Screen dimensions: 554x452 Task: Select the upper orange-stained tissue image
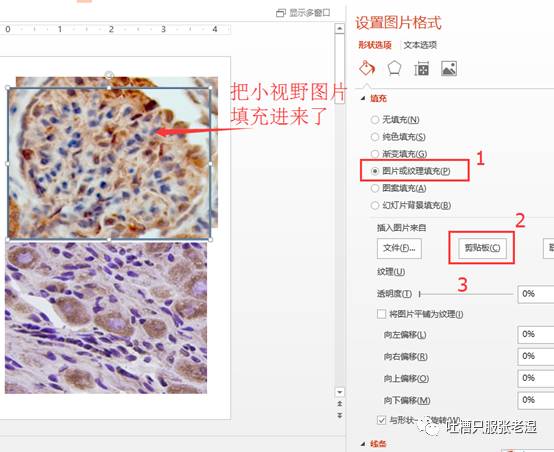coord(109,163)
